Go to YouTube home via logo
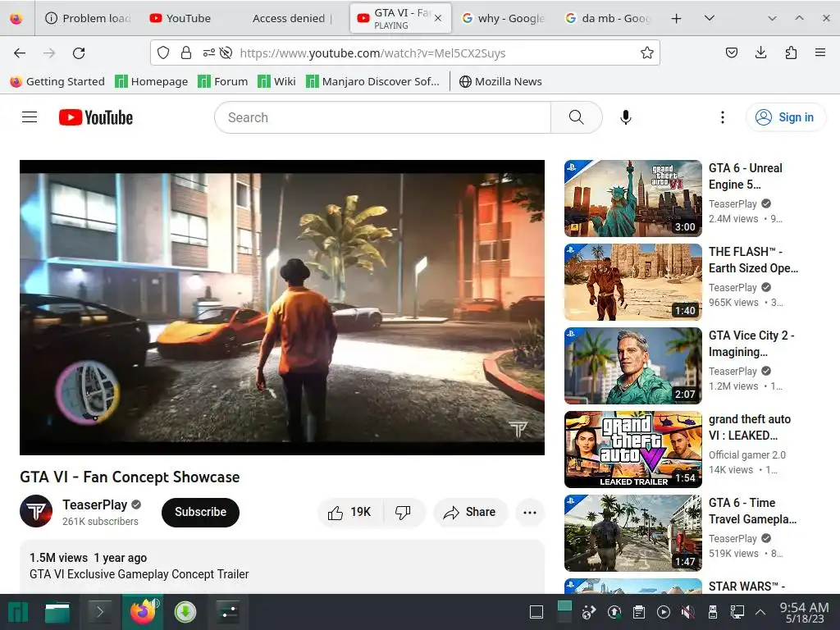The width and height of the screenshot is (840, 630). 96,117
